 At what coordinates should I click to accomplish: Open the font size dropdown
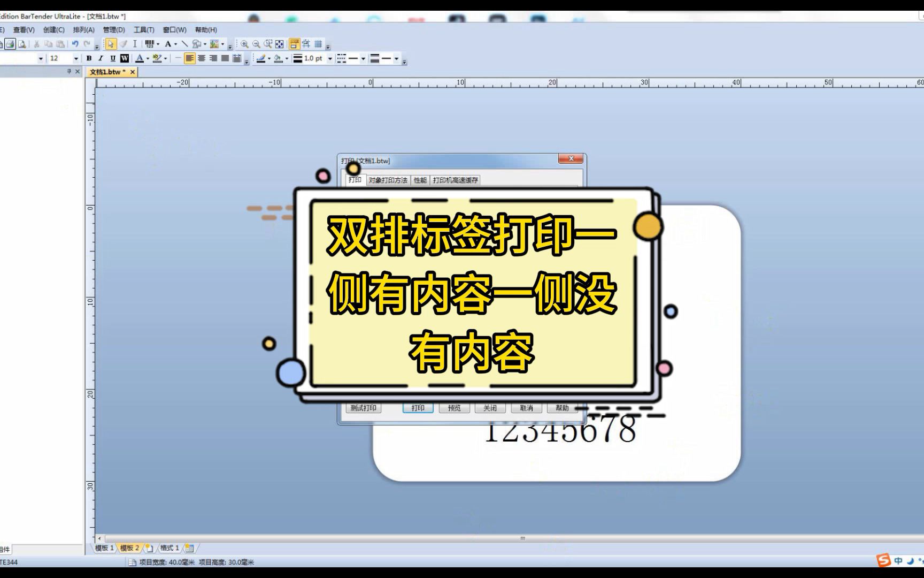point(76,59)
